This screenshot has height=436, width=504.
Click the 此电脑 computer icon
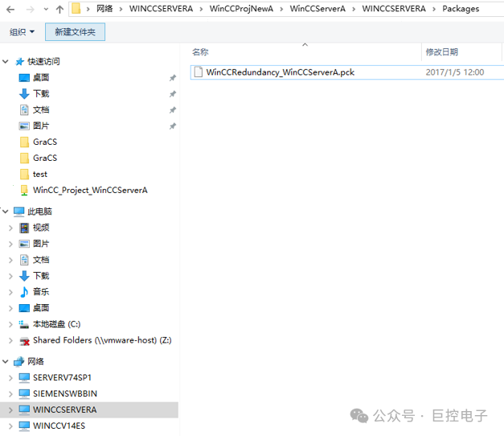19,212
